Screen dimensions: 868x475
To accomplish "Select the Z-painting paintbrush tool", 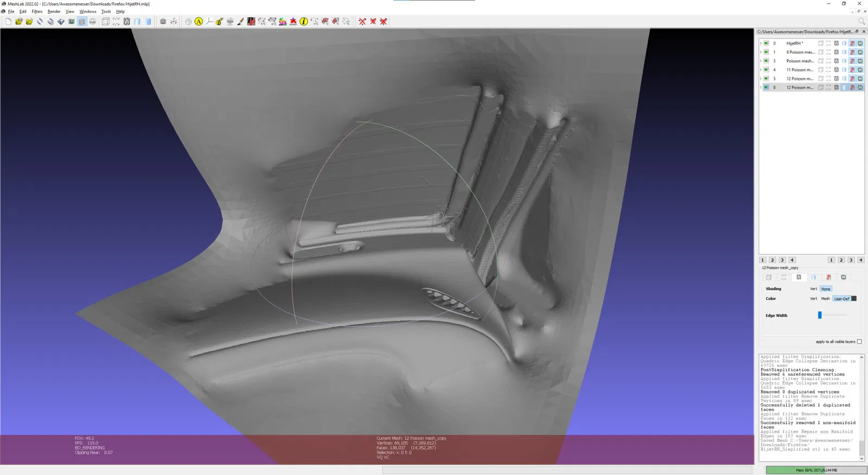I will click(240, 22).
